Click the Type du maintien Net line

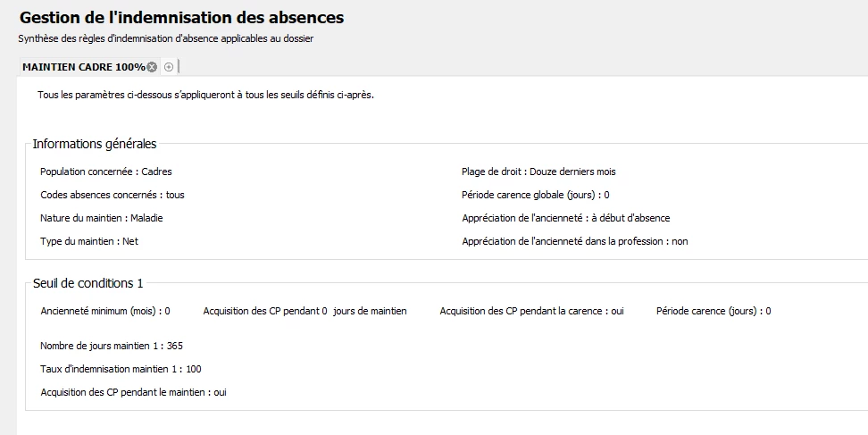pos(89,241)
